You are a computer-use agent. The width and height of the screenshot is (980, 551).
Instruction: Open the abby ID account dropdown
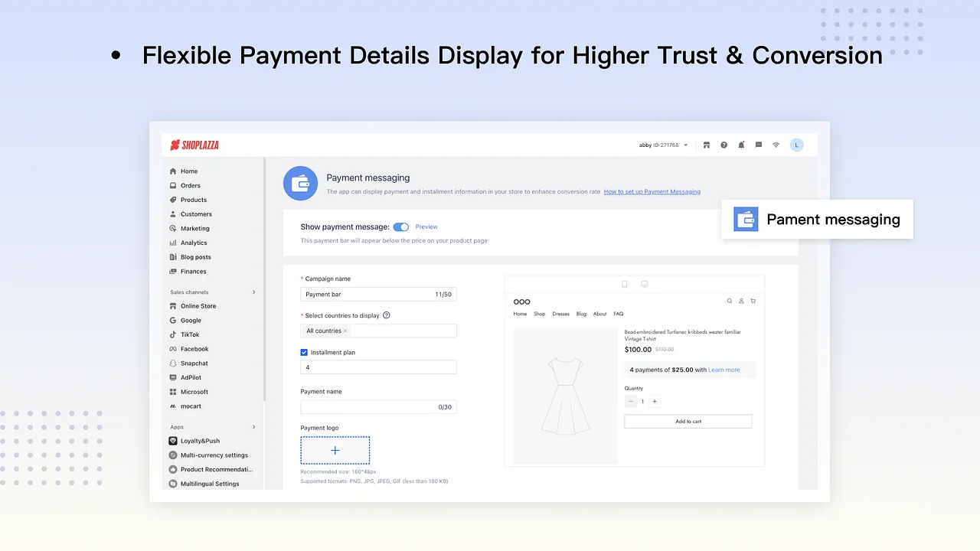[x=663, y=145]
